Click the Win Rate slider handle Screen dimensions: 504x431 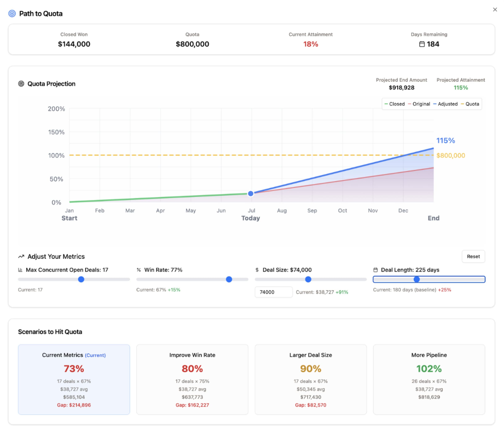point(229,279)
